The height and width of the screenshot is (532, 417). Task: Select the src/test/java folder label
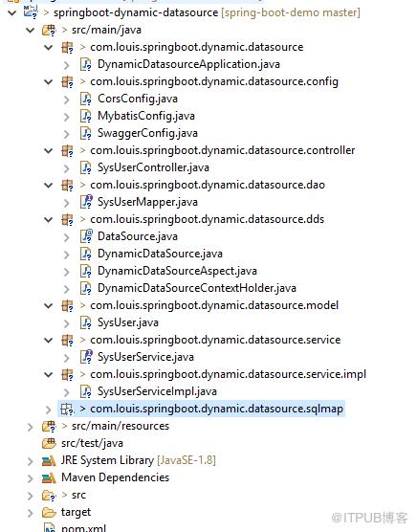point(92,443)
